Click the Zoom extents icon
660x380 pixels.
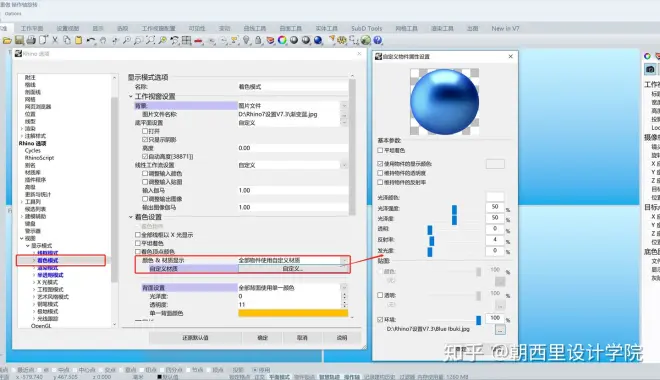click(x=150, y=40)
